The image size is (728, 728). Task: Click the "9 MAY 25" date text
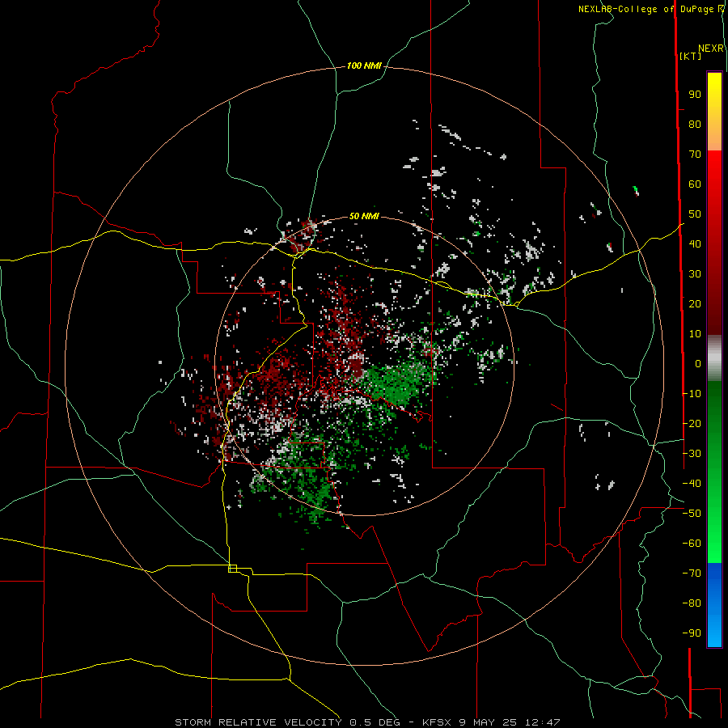[489, 722]
